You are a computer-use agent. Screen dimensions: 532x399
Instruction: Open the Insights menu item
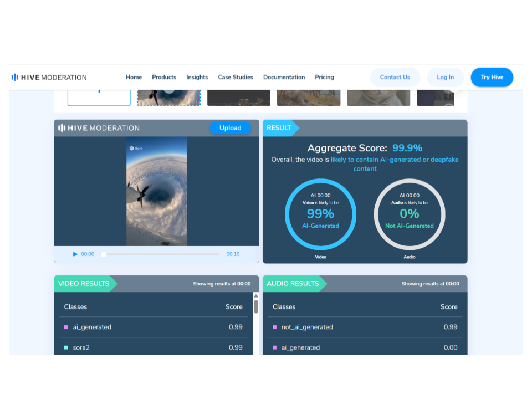pos(197,78)
